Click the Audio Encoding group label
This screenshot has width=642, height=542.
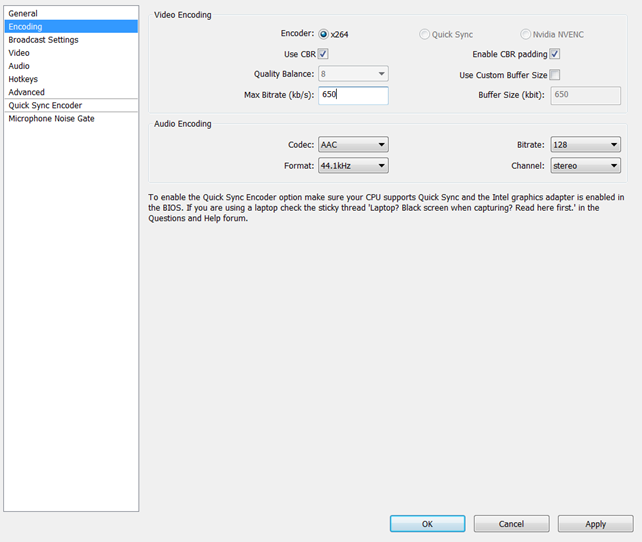tap(183, 124)
